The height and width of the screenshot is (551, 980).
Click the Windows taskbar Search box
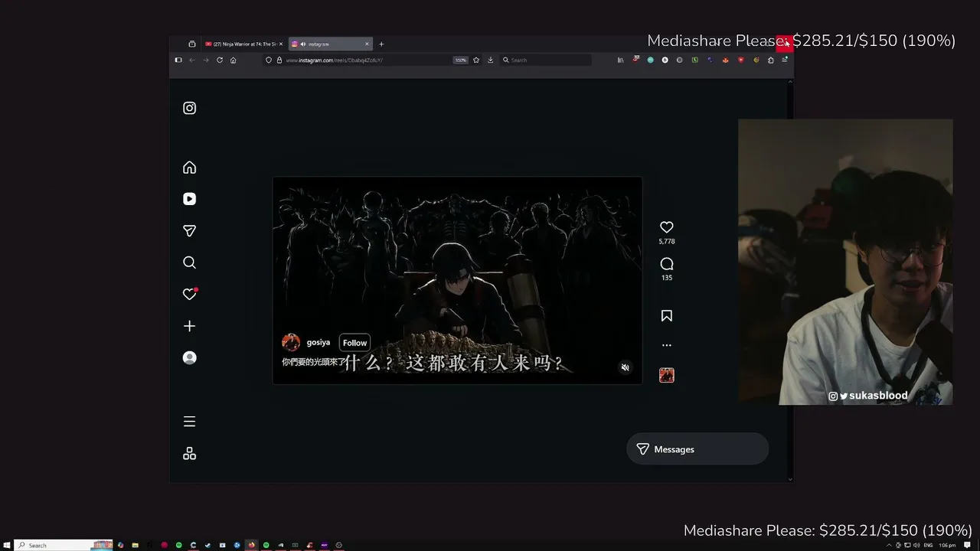point(64,545)
